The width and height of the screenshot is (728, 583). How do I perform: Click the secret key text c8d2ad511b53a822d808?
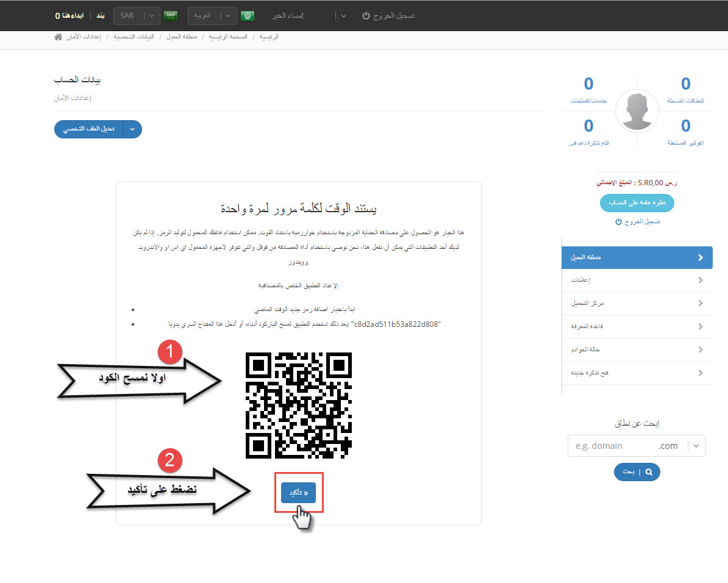[398, 324]
